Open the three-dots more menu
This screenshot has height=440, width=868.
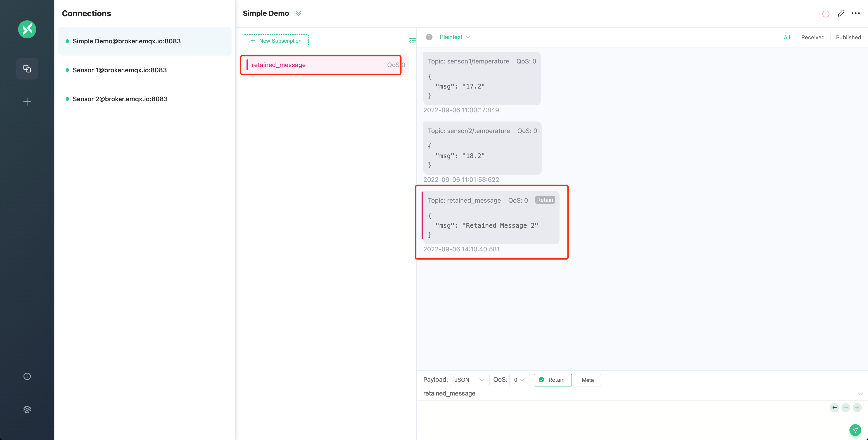(x=856, y=14)
